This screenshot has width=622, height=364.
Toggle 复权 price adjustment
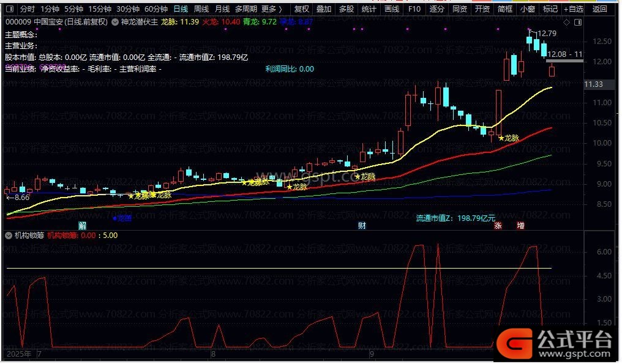(x=301, y=9)
